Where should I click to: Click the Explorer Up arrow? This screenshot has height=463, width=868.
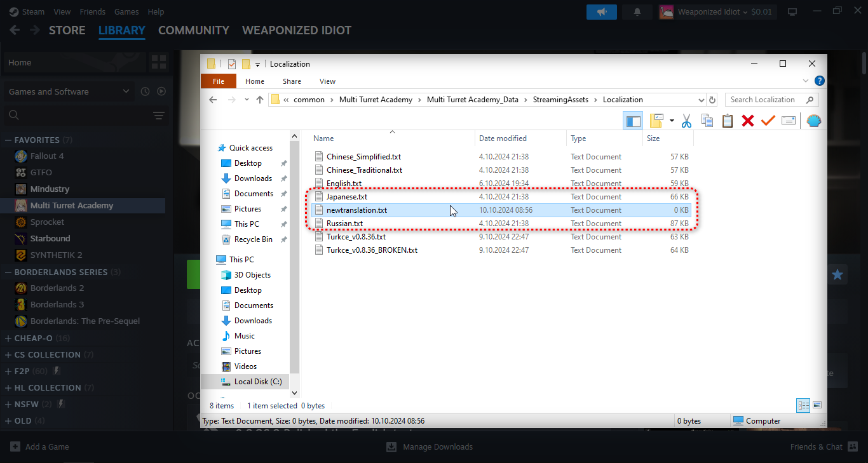[x=259, y=100]
